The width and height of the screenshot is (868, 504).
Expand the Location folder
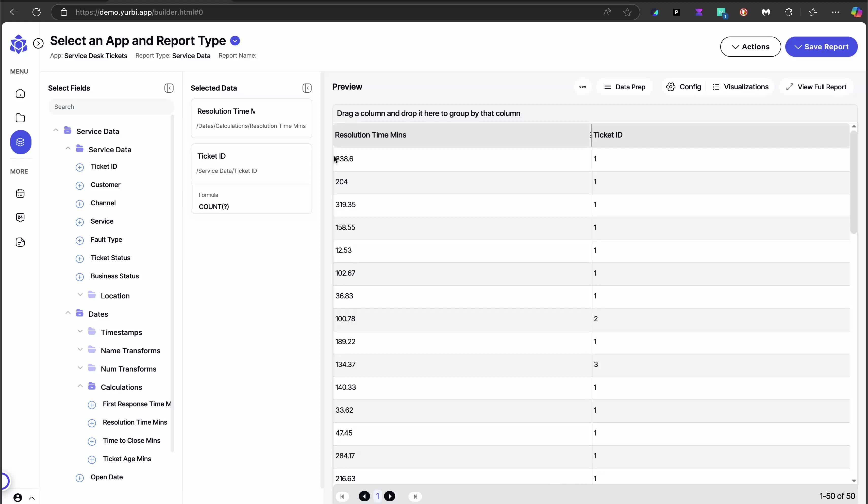click(80, 295)
